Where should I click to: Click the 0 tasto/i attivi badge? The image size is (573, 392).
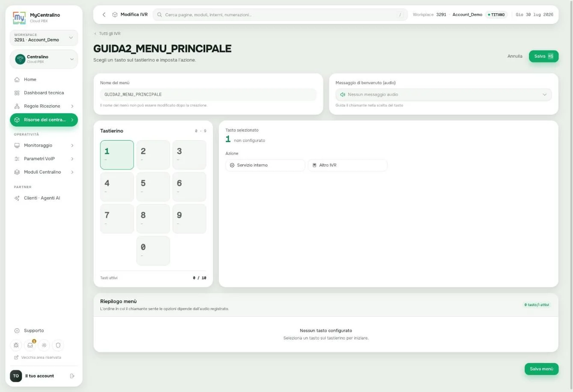pyautogui.click(x=537, y=305)
